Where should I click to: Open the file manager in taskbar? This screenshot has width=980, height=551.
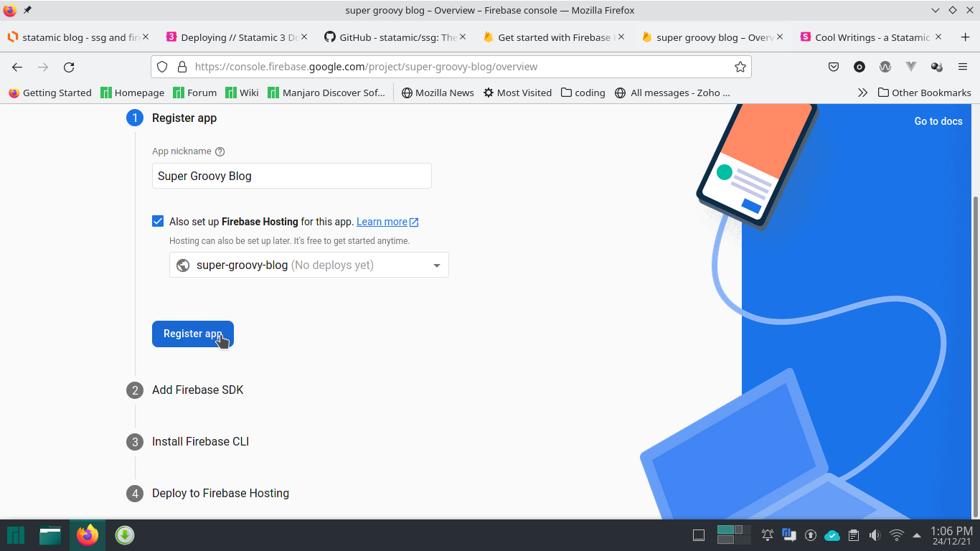tap(50, 535)
